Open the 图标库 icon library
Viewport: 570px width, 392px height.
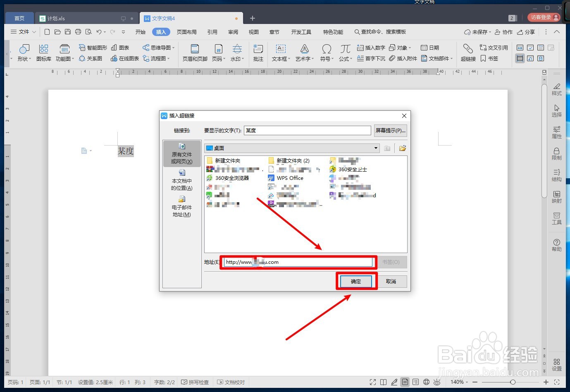[44, 53]
